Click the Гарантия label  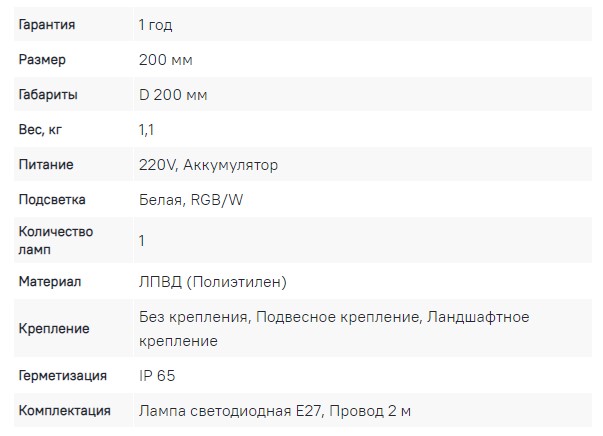tap(47, 25)
